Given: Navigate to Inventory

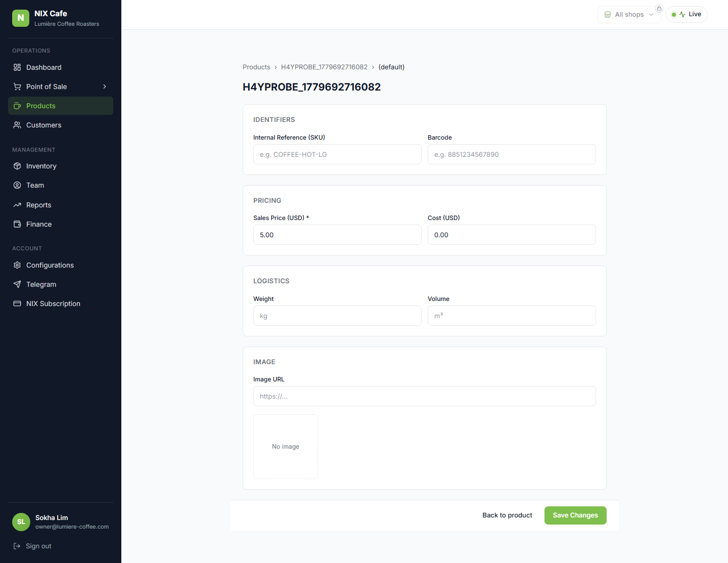Looking at the screenshot, I should pos(61,166).
